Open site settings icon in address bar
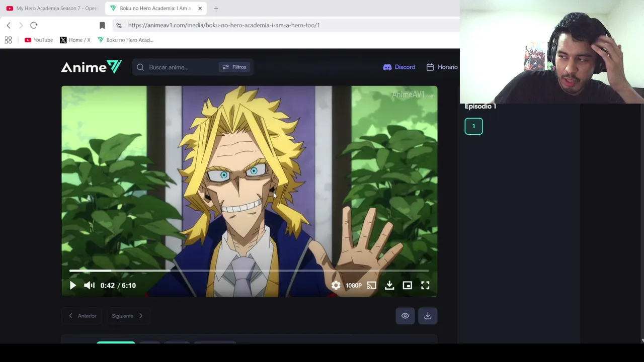This screenshot has height=362, width=644. tap(119, 25)
